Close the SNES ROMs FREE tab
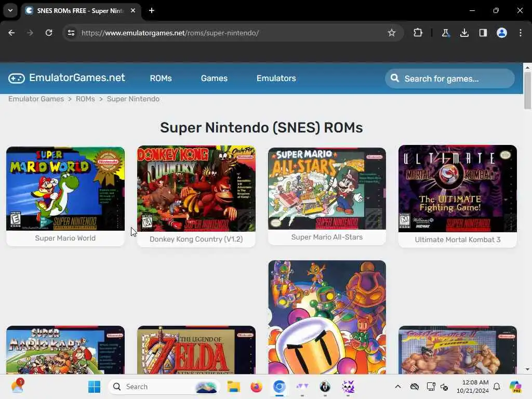532x399 pixels. [133, 10]
